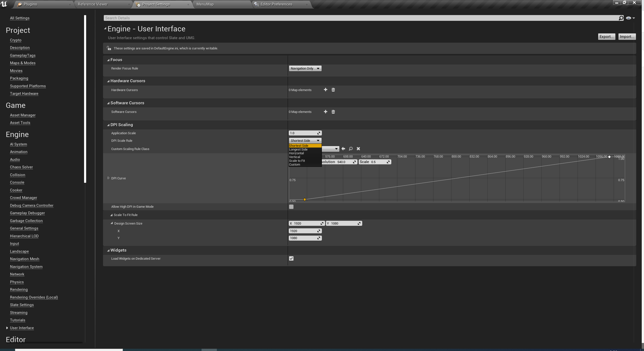This screenshot has width=644, height=351.
Task: Add a new Hardware Cursors map element
Action: pos(325,90)
